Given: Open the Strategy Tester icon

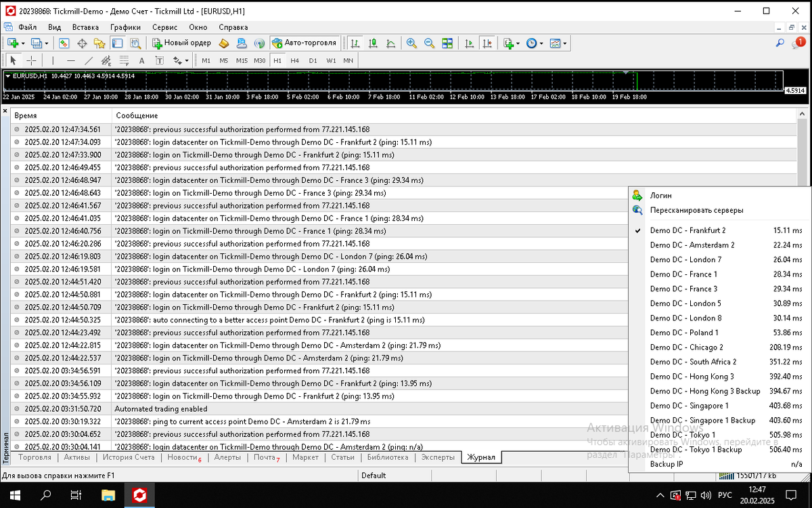Looking at the screenshot, I should pos(135,43).
